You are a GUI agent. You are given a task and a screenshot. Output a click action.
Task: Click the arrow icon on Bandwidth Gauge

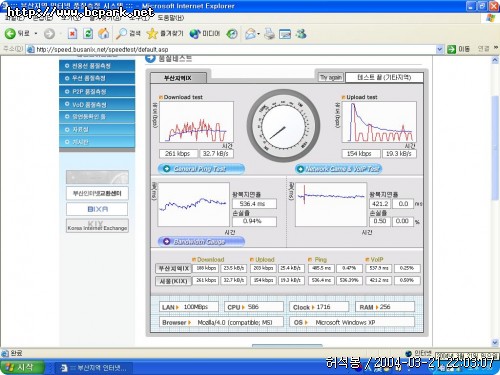pyautogui.click(x=166, y=241)
